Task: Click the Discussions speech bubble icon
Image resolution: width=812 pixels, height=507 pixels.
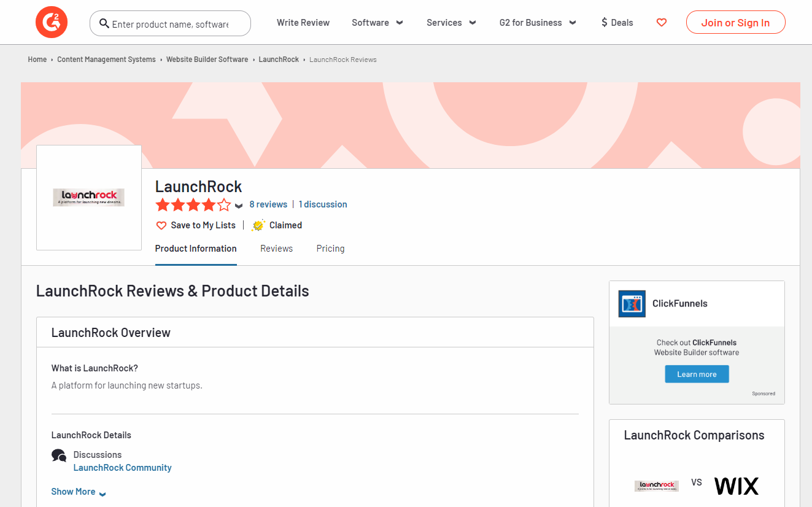Action: pos(59,455)
